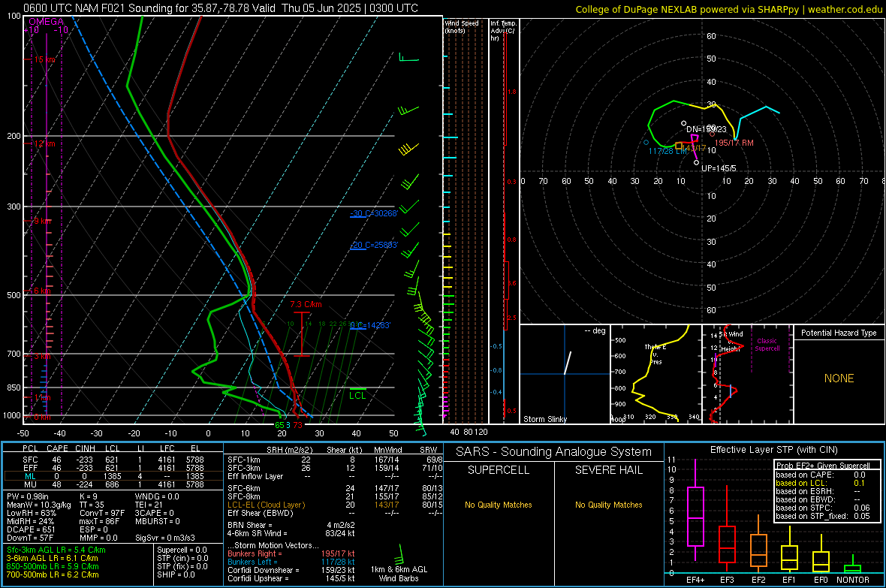Click 'DN=159/23' on the hodograph
This screenshot has height=588, width=886.
707,129
